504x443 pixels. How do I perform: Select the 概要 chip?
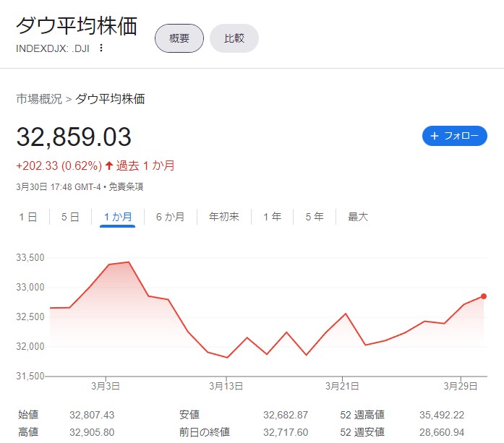(x=179, y=38)
